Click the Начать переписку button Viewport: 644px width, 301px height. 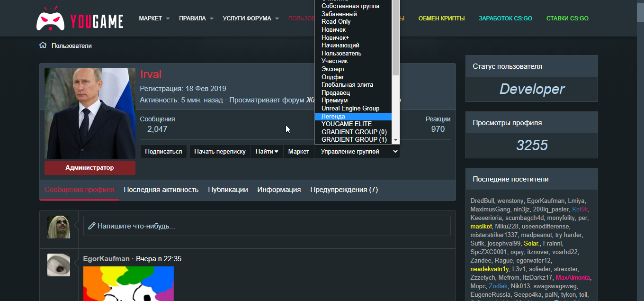coord(220,152)
